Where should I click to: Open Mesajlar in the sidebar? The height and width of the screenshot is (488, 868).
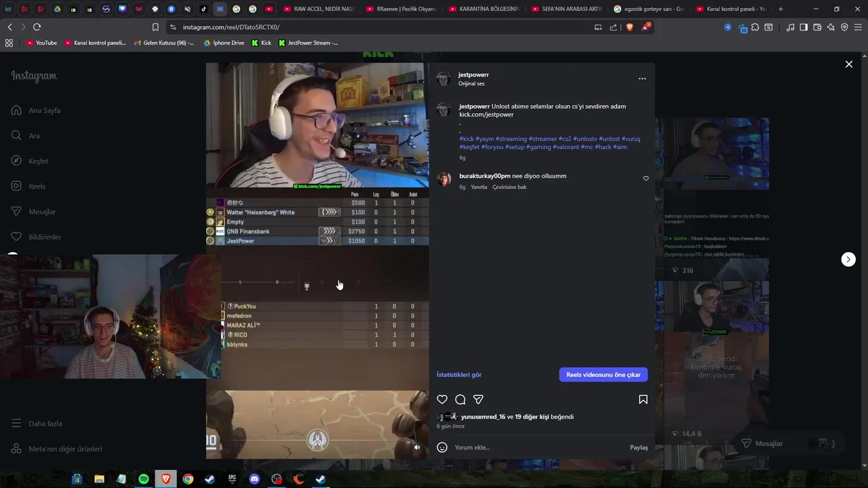33,211
